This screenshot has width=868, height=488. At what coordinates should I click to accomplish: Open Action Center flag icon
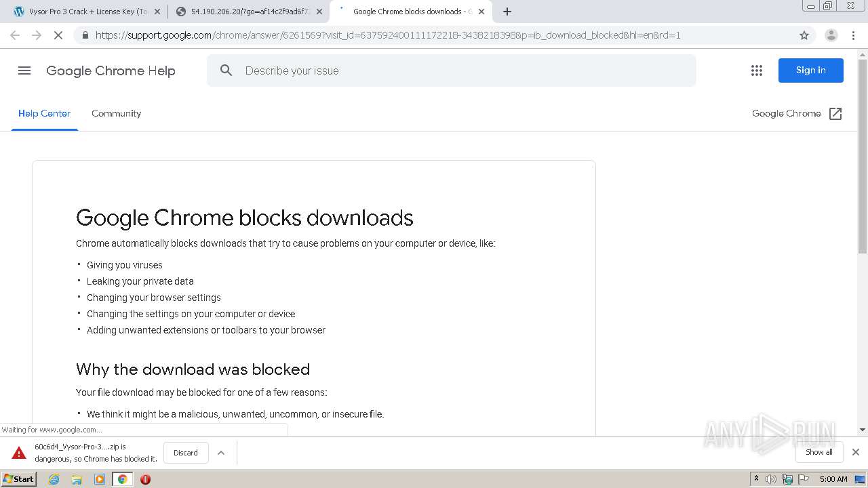coord(804,479)
